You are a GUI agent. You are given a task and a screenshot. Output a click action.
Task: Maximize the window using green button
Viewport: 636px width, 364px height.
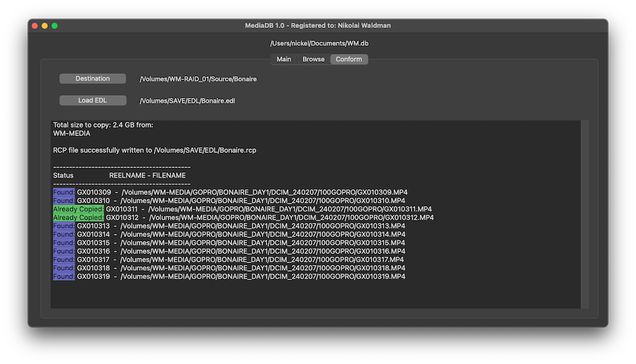click(x=55, y=25)
